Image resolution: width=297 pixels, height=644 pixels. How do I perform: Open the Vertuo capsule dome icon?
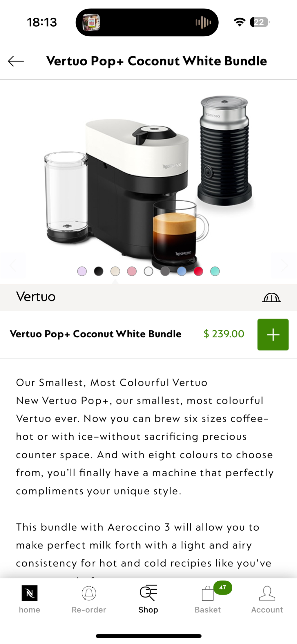tap(271, 298)
